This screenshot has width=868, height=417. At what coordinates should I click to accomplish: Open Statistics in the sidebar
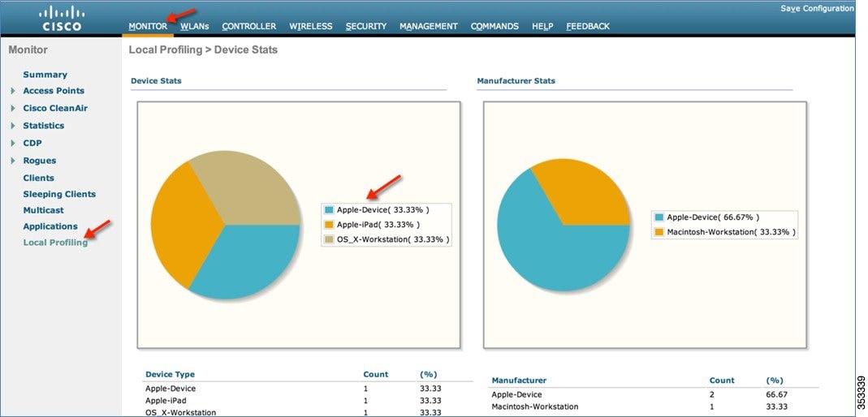(x=43, y=126)
